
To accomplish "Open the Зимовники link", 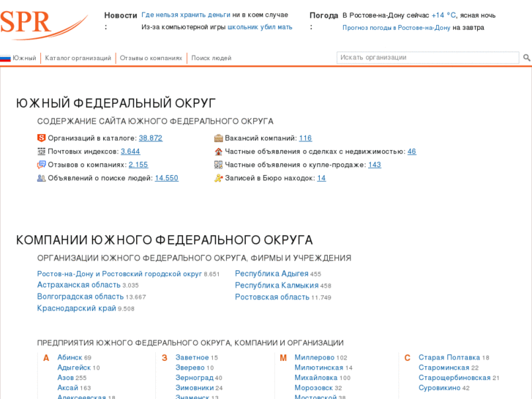I will (x=195, y=388).
